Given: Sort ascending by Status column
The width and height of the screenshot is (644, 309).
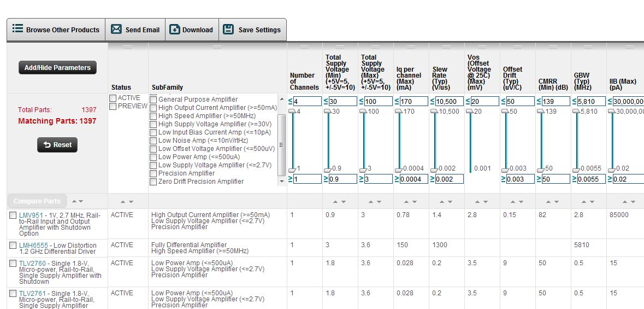Looking at the screenshot, I should 123,202.
